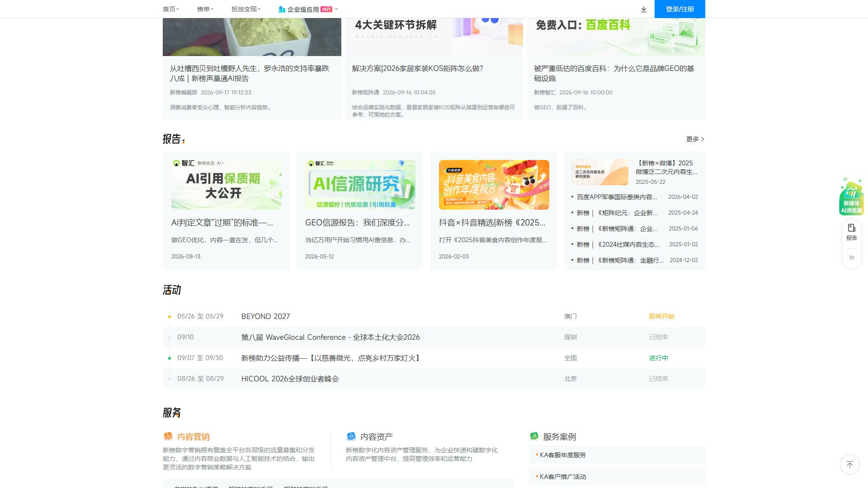The image size is (868, 488).
Task: Click the download icon in top bar
Action: click(644, 9)
